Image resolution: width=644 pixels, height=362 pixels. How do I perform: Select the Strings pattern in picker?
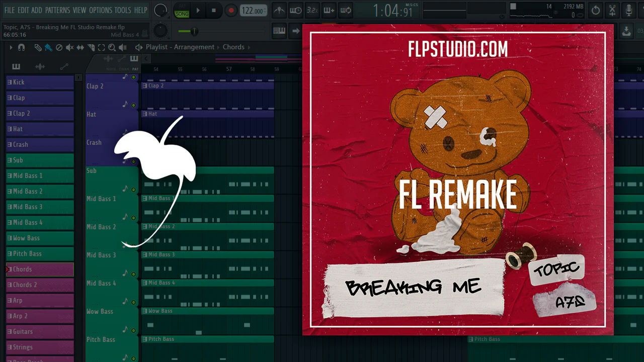[40, 347]
